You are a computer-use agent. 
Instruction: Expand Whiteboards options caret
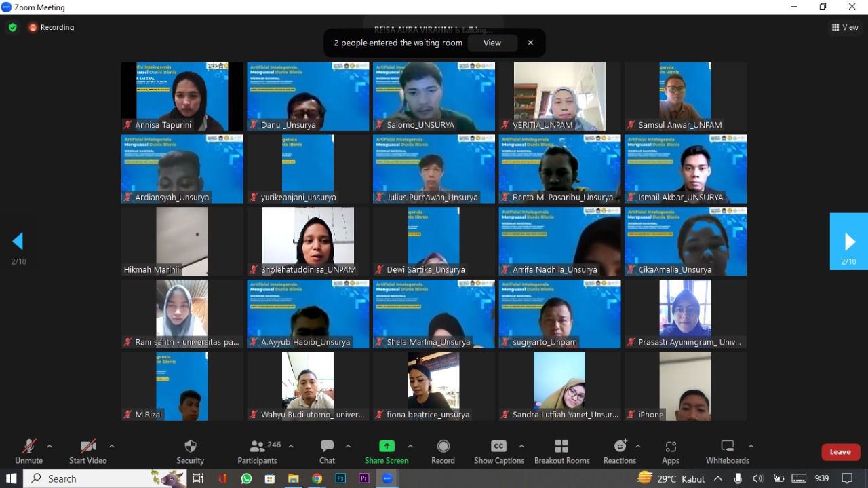[x=751, y=446]
